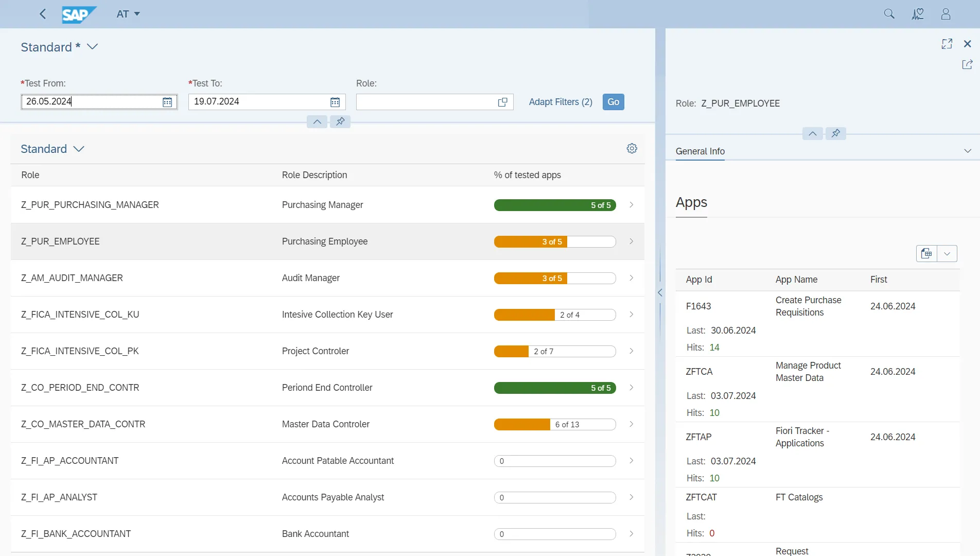This screenshot has height=556, width=980.
Task: Click share icon in detail panel
Action: click(x=967, y=64)
